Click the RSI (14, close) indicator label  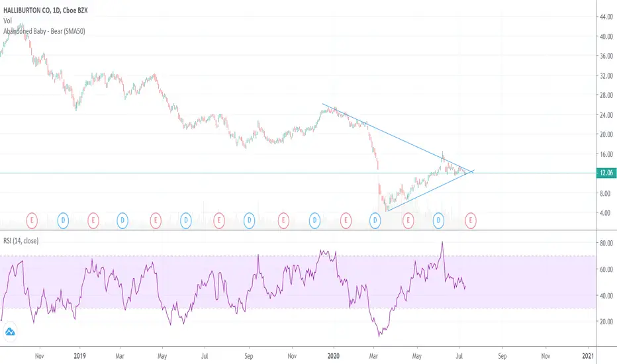point(21,240)
